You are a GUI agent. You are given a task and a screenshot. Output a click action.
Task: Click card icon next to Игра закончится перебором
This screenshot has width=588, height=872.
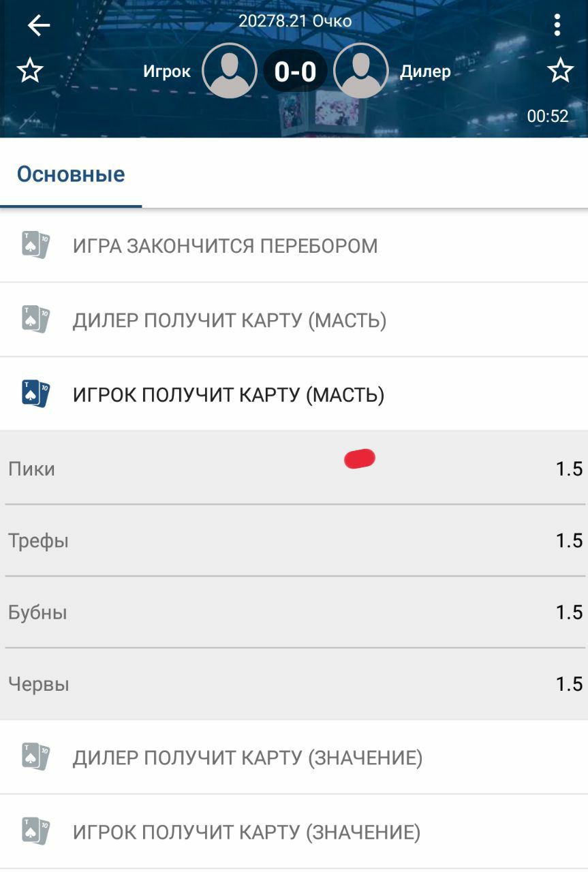coord(35,245)
